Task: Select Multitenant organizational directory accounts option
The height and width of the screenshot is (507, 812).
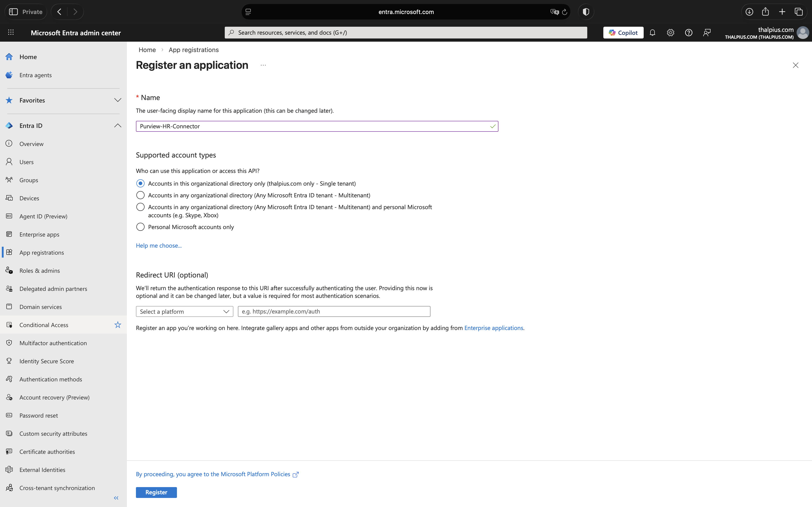Action: click(x=140, y=195)
